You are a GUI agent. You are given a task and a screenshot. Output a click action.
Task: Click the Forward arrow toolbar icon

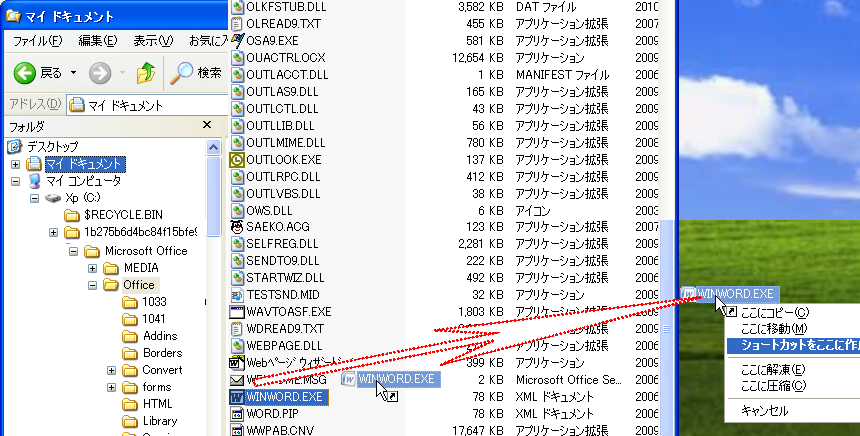(100, 73)
